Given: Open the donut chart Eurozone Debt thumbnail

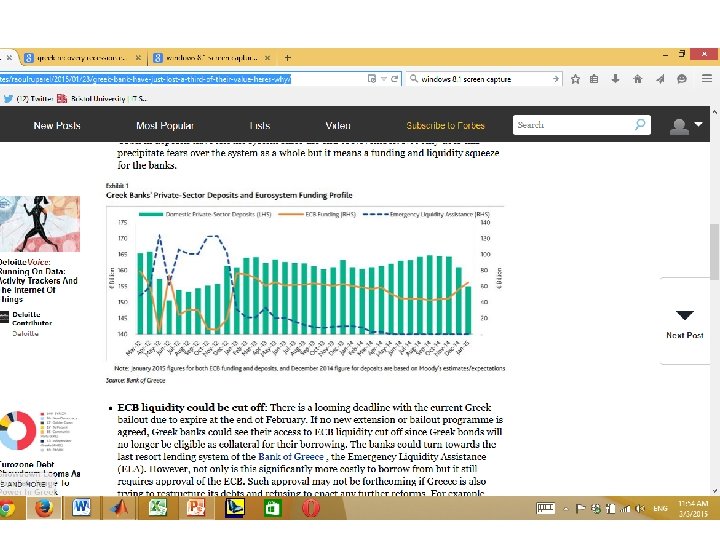Looking at the screenshot, I should (x=18, y=431).
